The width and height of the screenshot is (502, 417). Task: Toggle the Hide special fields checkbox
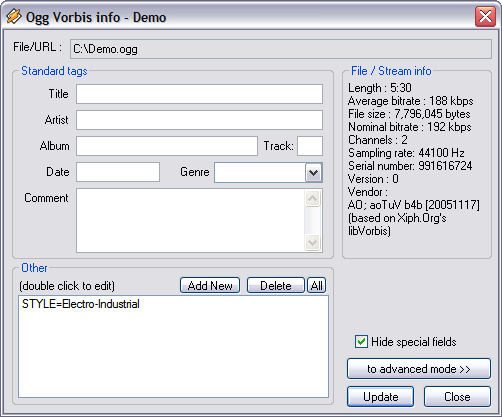361,342
